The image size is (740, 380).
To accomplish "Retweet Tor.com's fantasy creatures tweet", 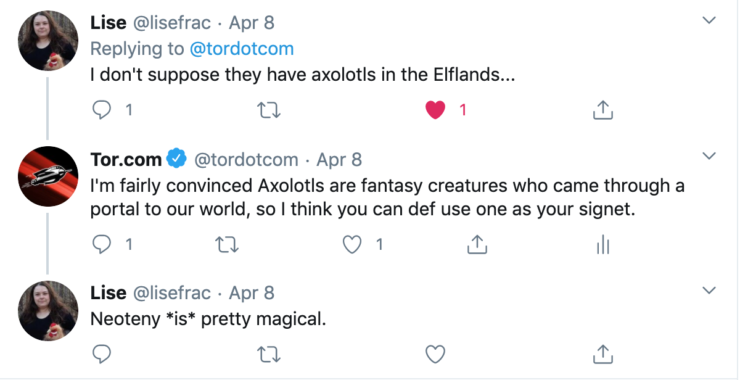I will (227, 245).
